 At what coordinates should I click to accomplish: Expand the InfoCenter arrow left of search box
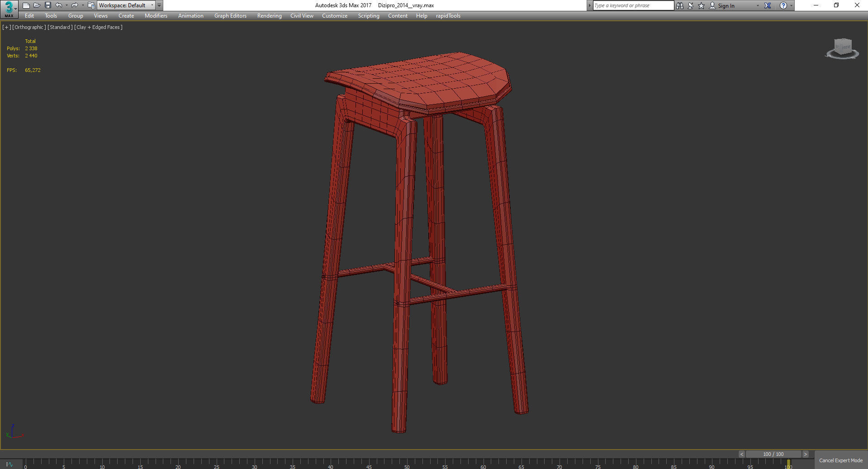click(x=589, y=5)
